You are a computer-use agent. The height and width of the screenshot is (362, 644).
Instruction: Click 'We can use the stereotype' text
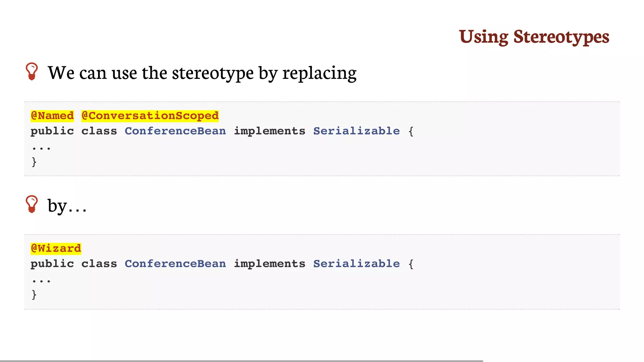[151, 73]
